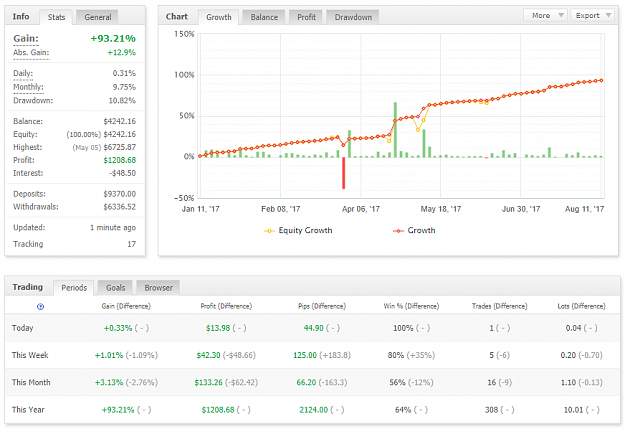Open the Export dropdown menu
625x429 pixels.
[592, 16]
